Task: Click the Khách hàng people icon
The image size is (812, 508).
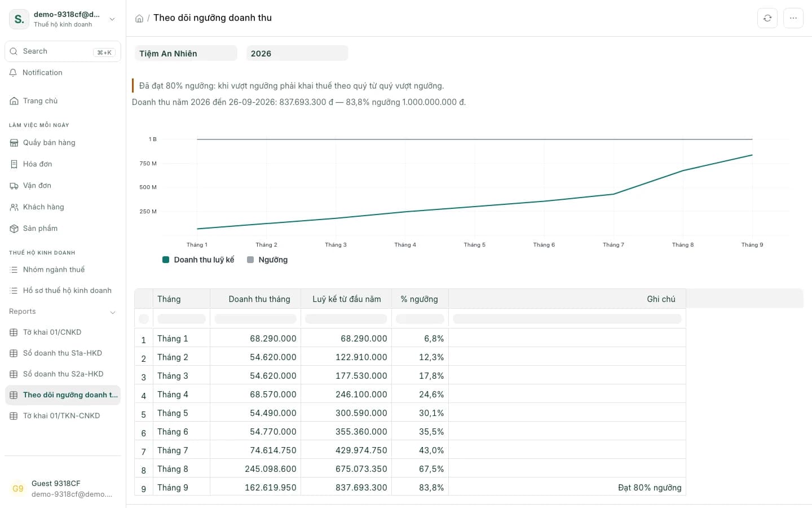Action: click(x=14, y=207)
